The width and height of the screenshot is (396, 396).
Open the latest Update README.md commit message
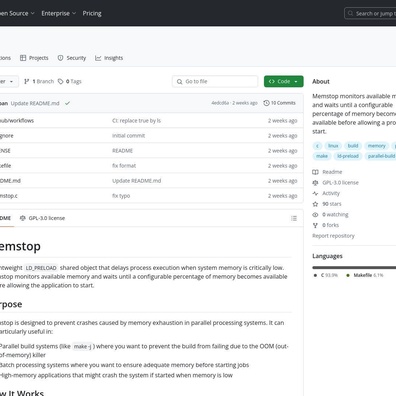[35, 103]
